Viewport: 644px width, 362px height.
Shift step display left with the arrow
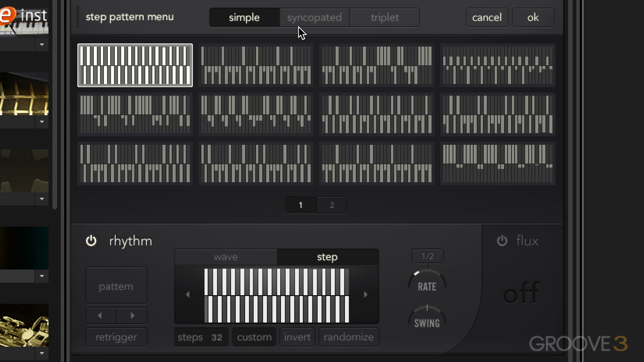coord(188,294)
